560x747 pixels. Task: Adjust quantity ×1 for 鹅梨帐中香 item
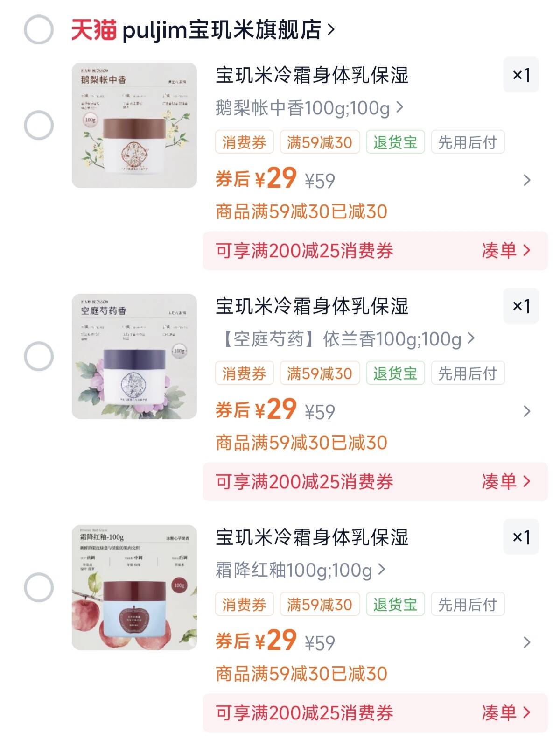pos(521,75)
